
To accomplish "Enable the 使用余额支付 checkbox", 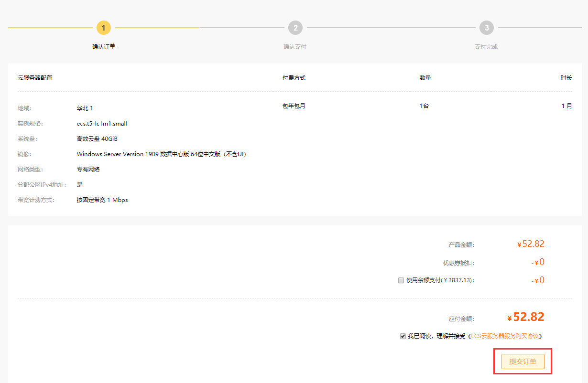I will click(x=401, y=280).
